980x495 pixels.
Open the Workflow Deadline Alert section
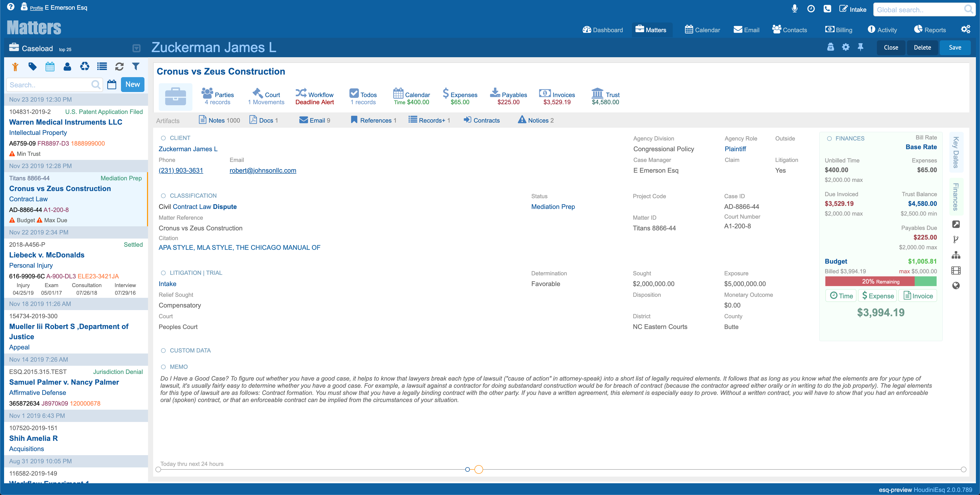315,97
